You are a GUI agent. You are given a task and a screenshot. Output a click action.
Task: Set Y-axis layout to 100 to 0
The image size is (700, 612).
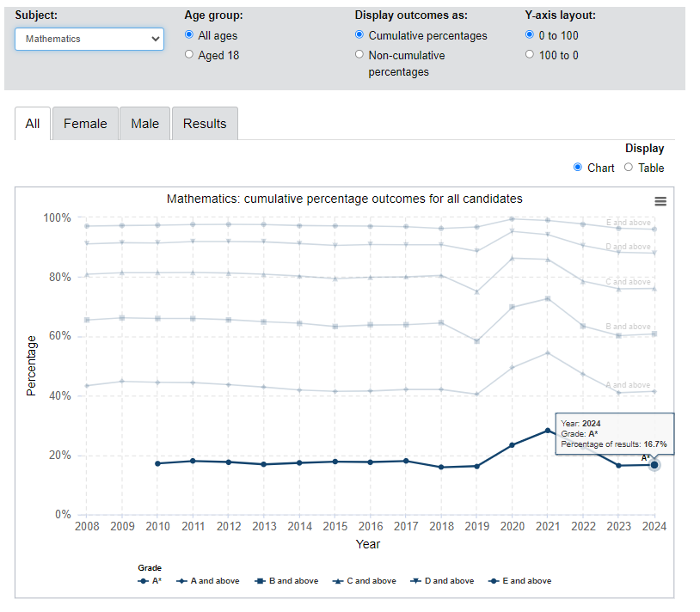(530, 54)
